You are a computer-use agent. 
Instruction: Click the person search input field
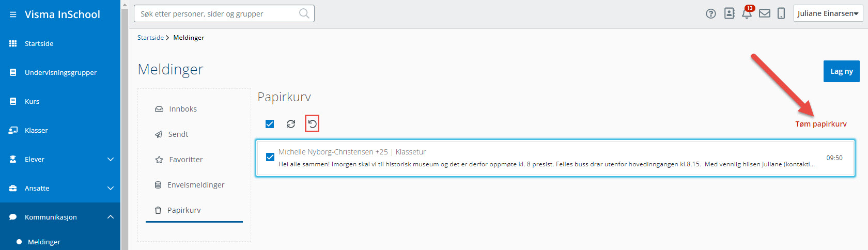point(224,13)
